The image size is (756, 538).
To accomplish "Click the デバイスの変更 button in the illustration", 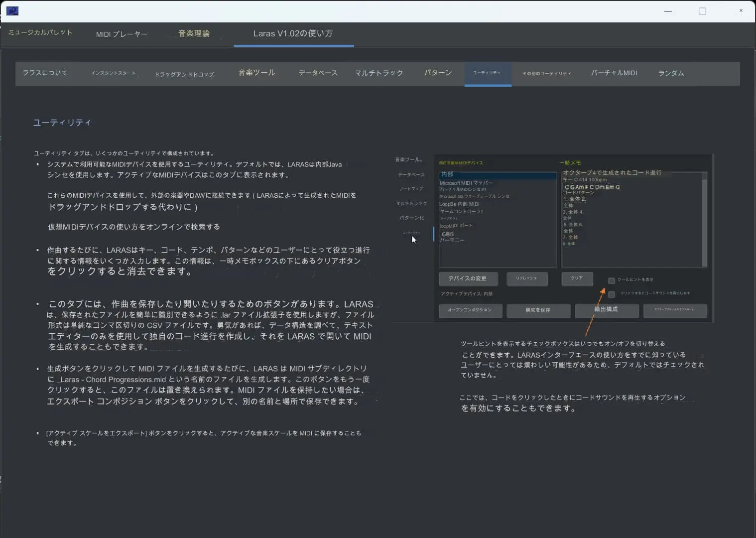I will point(469,278).
